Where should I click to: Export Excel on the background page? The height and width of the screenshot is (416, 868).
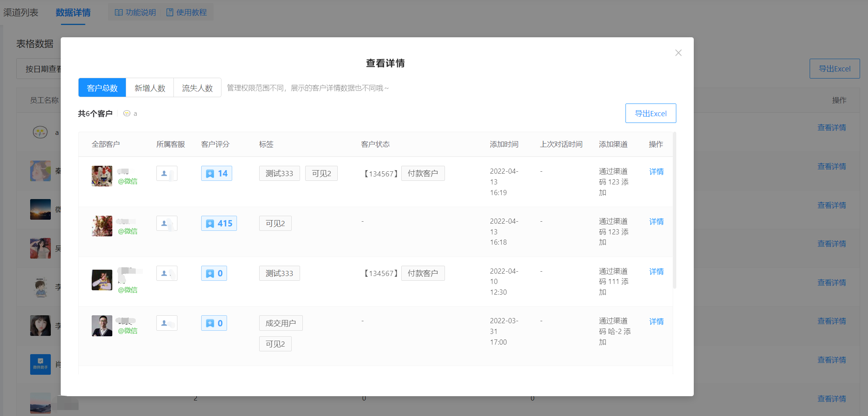click(x=835, y=69)
